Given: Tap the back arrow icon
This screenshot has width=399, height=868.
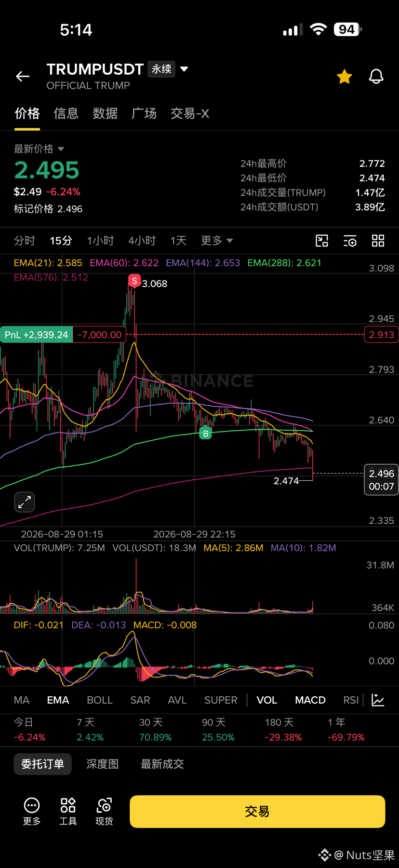Looking at the screenshot, I should 23,76.
